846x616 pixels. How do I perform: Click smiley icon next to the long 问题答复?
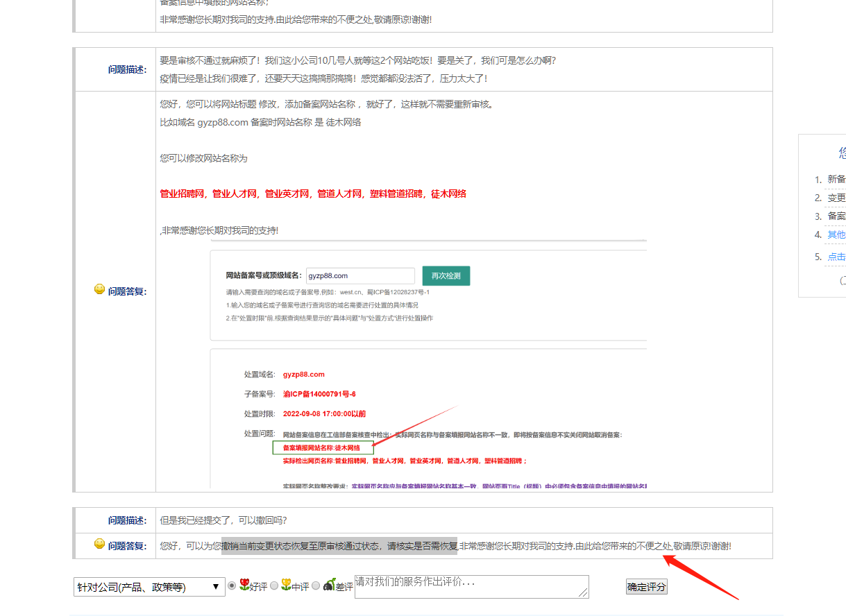click(x=100, y=290)
